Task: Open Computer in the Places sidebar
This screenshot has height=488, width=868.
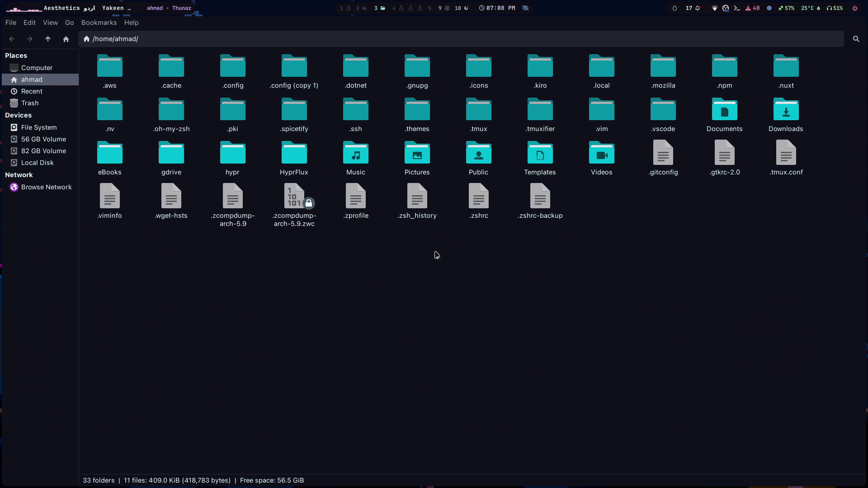Action: coord(40,68)
